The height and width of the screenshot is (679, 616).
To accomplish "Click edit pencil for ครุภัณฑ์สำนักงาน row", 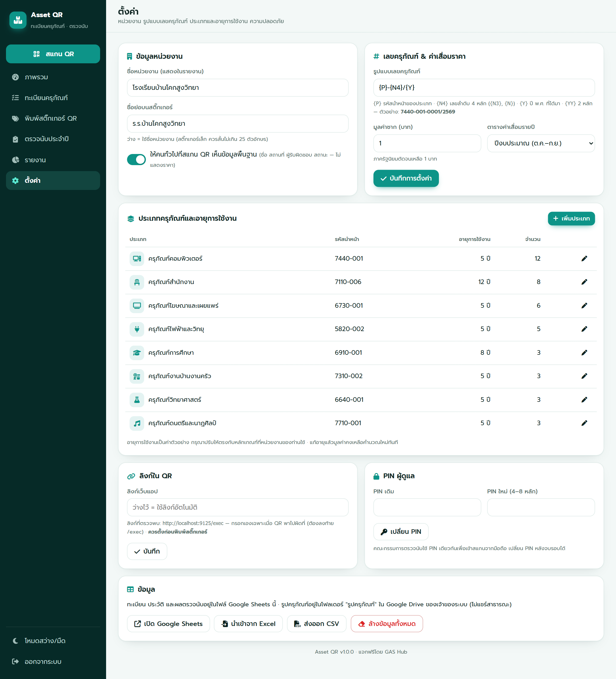I will tap(584, 282).
